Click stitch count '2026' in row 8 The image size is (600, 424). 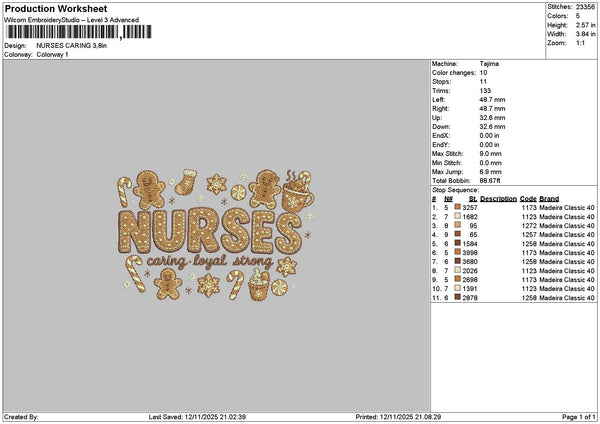(x=470, y=271)
